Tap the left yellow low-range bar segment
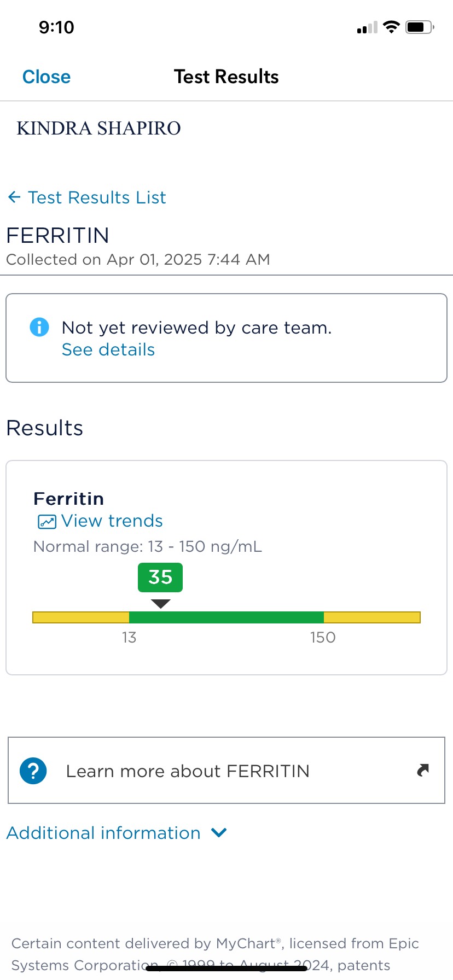The image size is (453, 980). point(81,617)
